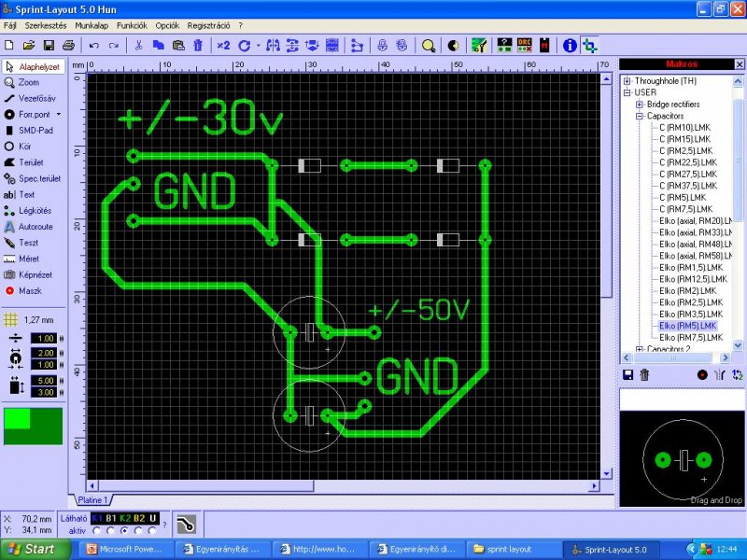Screen dimensions: 747x560
Task: Save the layout with the floppy disk icon
Action: (49, 46)
